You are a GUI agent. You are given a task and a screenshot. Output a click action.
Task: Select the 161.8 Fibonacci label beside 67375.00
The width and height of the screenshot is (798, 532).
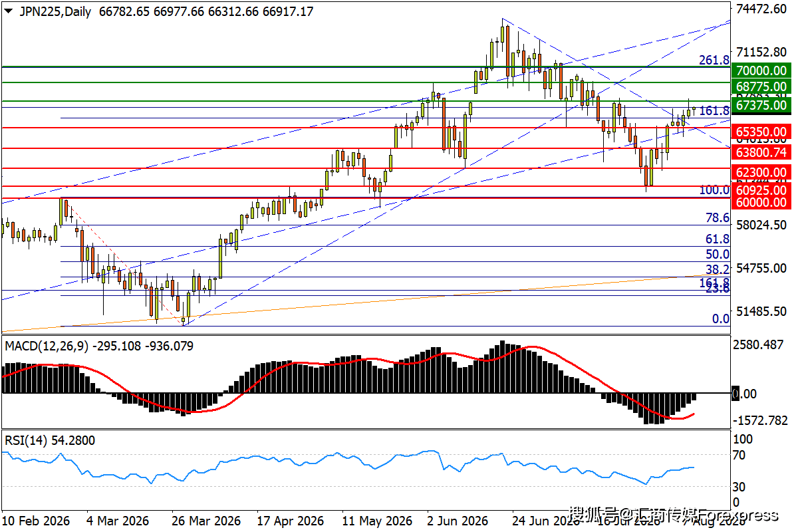coord(715,110)
